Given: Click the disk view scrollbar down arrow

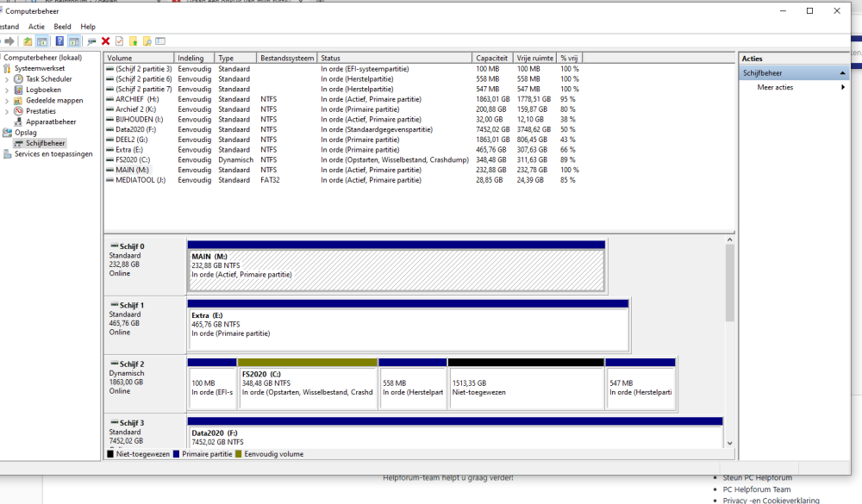Looking at the screenshot, I should 730,443.
